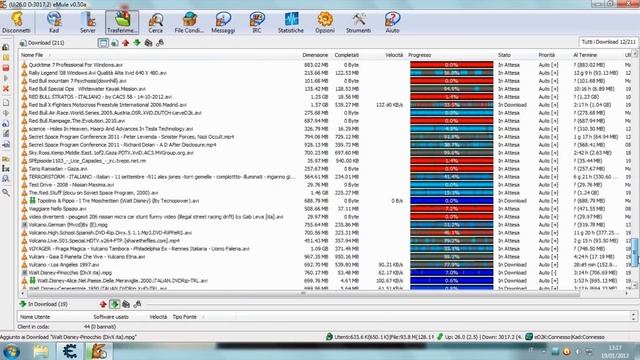Toggle the green downloading icon in lower panel
Viewport: 640px width, 360px height.
(114, 304)
